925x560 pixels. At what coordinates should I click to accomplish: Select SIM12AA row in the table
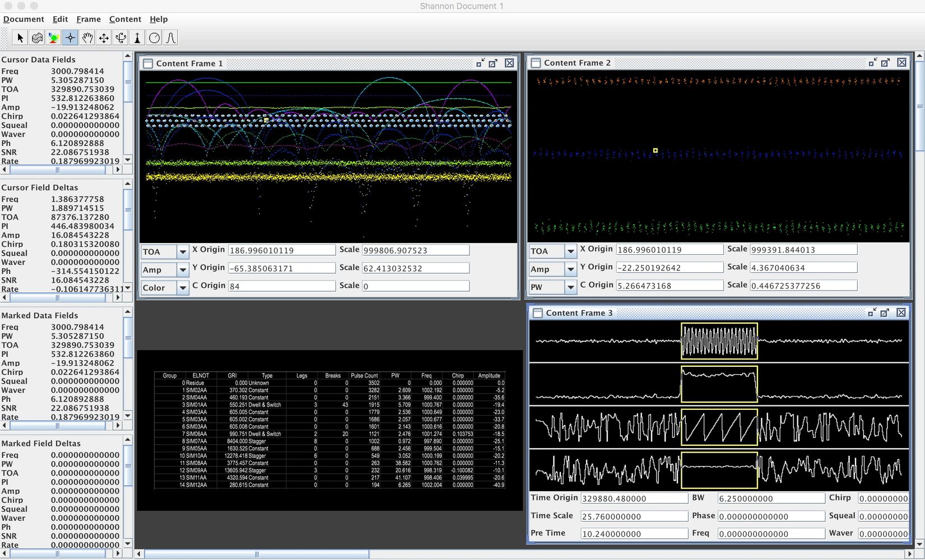(x=330, y=485)
